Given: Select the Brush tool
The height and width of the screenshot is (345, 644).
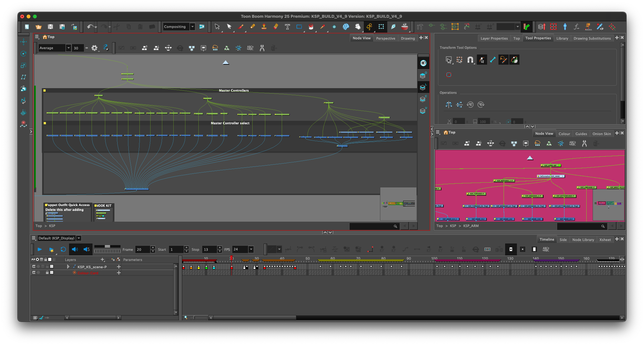Looking at the screenshot, I should coord(241,27).
